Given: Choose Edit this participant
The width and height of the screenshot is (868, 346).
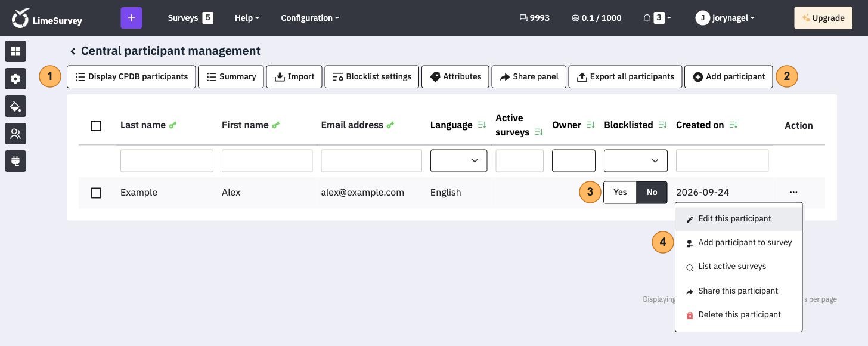Looking at the screenshot, I should (x=739, y=219).
